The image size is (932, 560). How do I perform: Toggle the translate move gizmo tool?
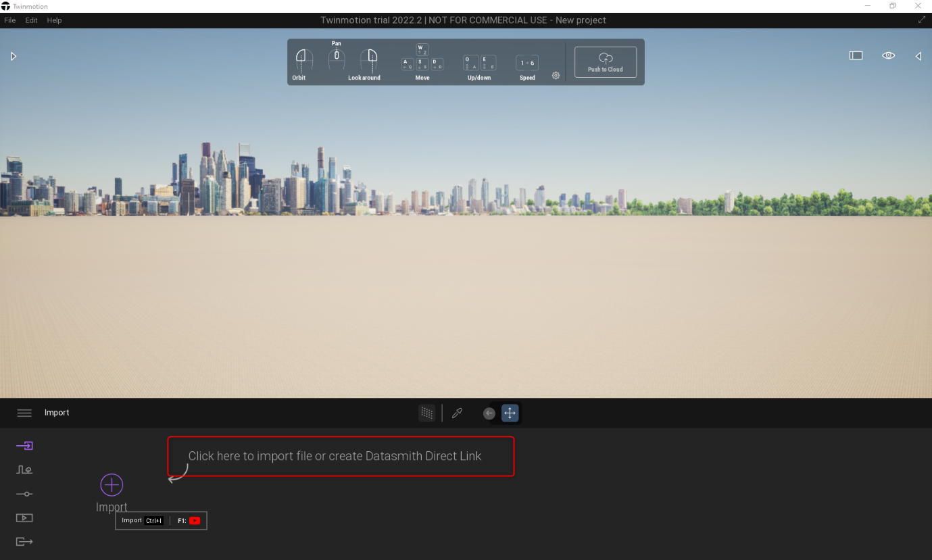pos(510,413)
